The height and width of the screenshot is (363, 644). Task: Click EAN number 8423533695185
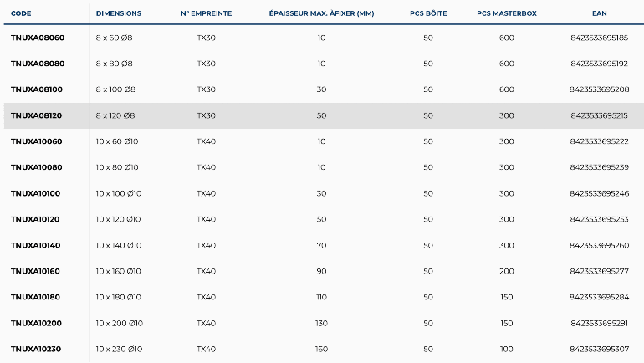click(599, 38)
